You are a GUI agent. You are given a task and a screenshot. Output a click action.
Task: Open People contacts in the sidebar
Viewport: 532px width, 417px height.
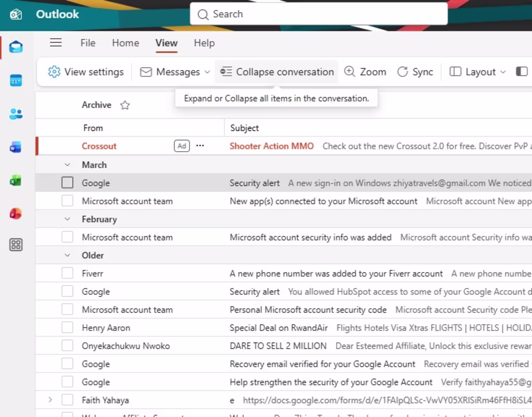(x=16, y=114)
